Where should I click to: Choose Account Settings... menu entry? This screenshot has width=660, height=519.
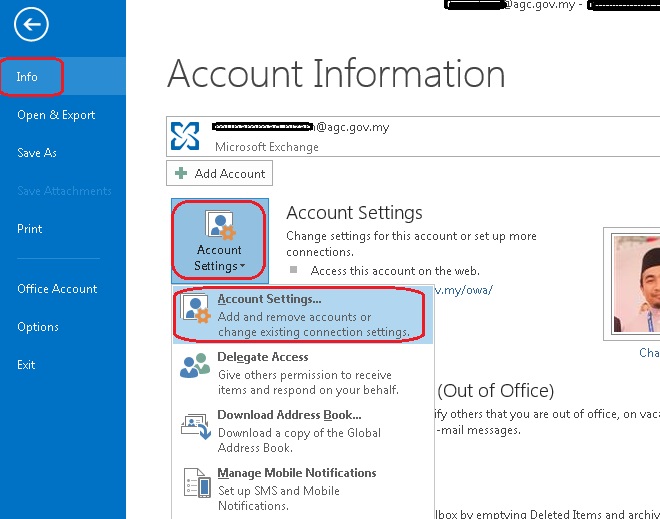[303, 315]
